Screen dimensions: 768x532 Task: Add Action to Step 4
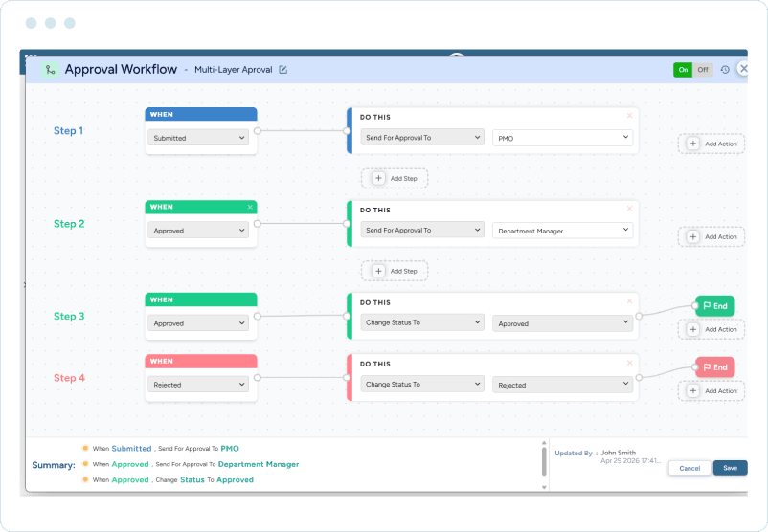(x=712, y=390)
